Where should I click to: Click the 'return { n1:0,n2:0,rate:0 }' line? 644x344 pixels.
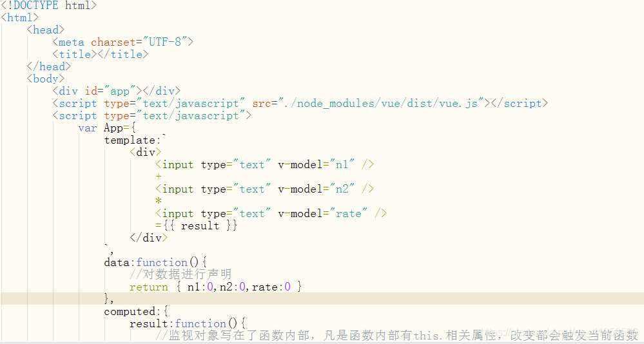tap(215, 287)
